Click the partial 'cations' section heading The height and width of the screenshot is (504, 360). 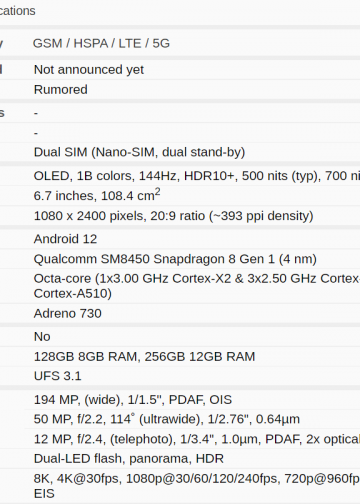tap(18, 11)
